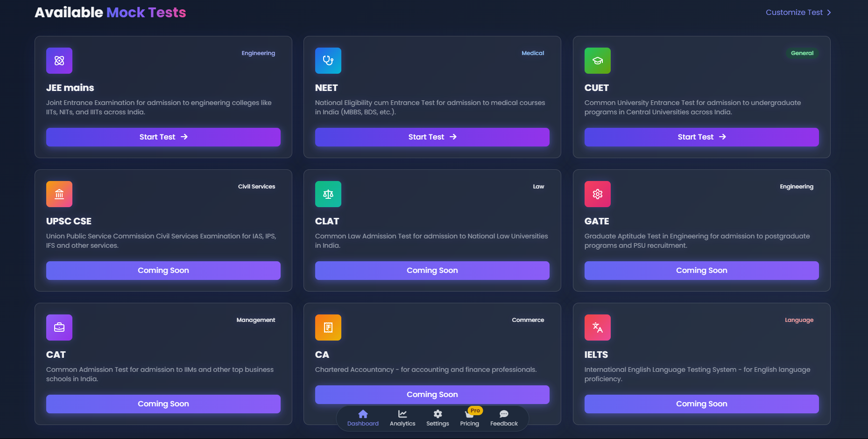Click the NEET card title
The height and width of the screenshot is (439, 868).
(x=326, y=88)
